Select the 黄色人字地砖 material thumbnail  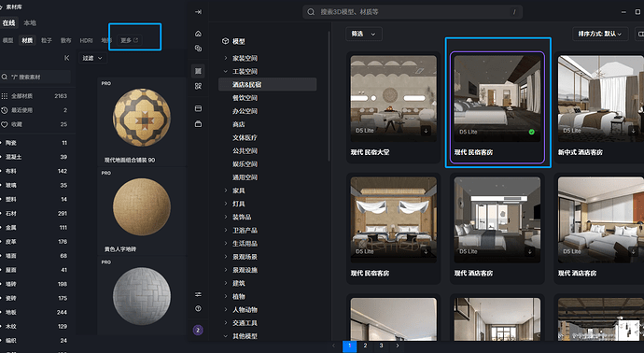[x=142, y=206]
